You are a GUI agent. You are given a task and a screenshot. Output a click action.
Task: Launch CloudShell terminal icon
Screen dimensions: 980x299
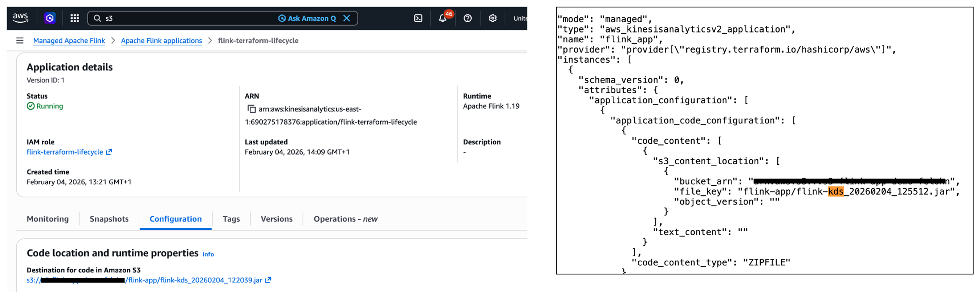(x=418, y=18)
